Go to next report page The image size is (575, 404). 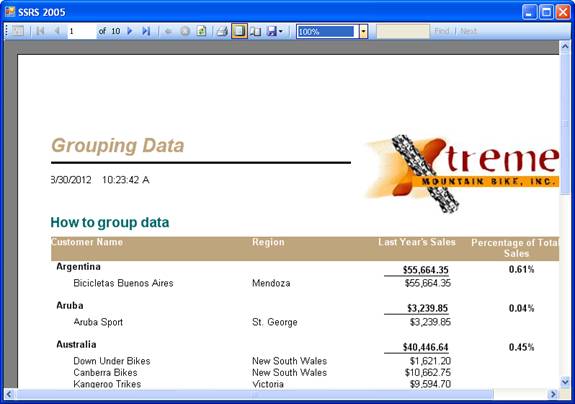pos(130,31)
